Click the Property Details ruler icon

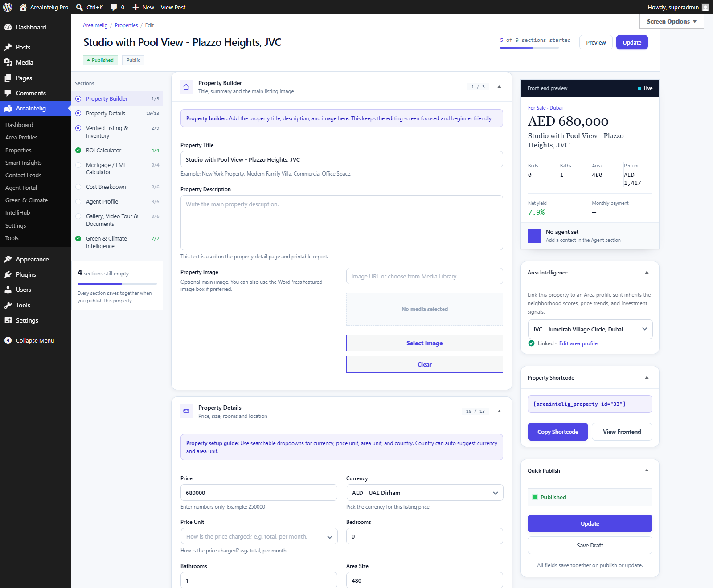pyautogui.click(x=186, y=411)
